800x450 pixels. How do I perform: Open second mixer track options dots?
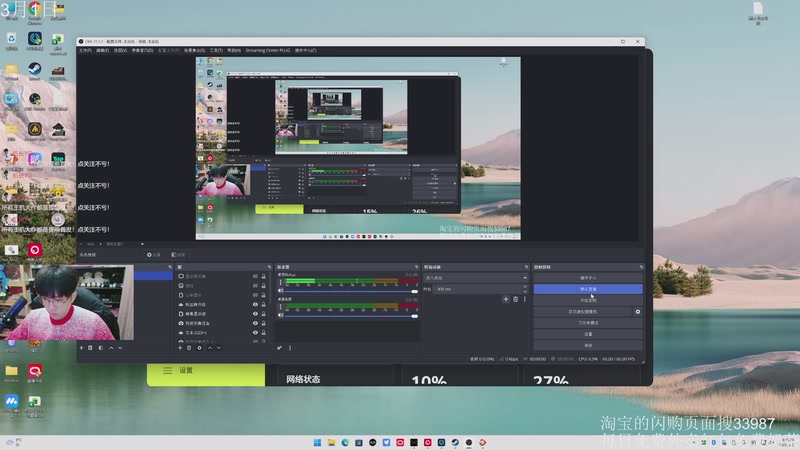280,307
